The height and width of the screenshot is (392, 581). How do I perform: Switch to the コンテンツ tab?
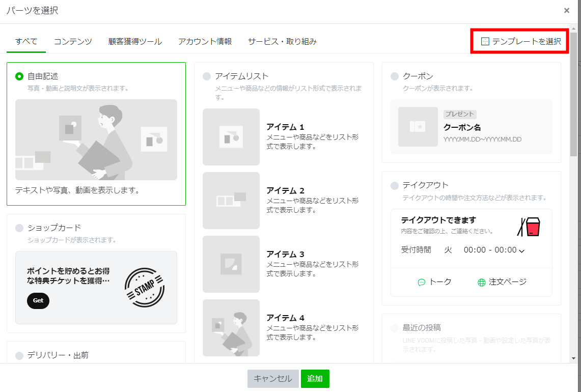tap(73, 42)
